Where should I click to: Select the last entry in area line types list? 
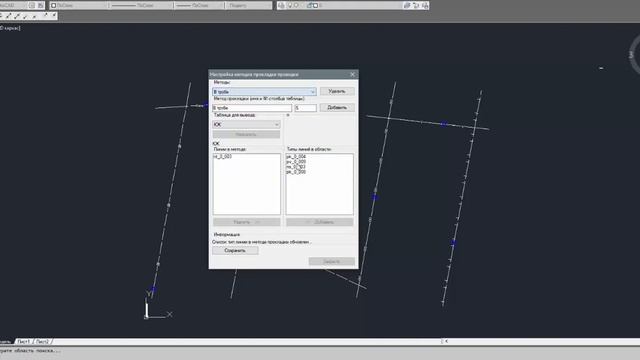296,172
